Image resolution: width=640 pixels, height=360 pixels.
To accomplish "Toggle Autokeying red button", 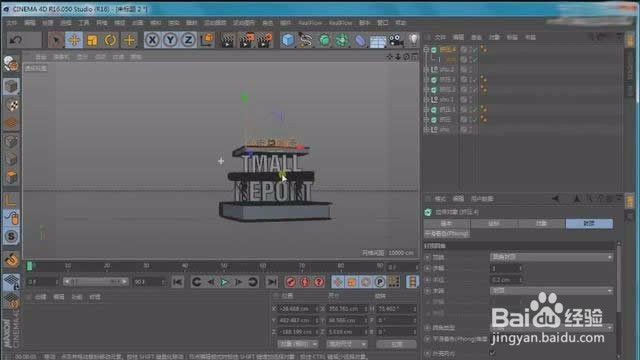I will 305,282.
